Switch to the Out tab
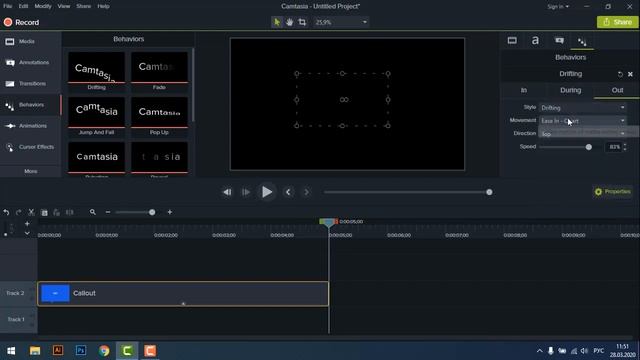The height and width of the screenshot is (360, 640). click(x=617, y=90)
